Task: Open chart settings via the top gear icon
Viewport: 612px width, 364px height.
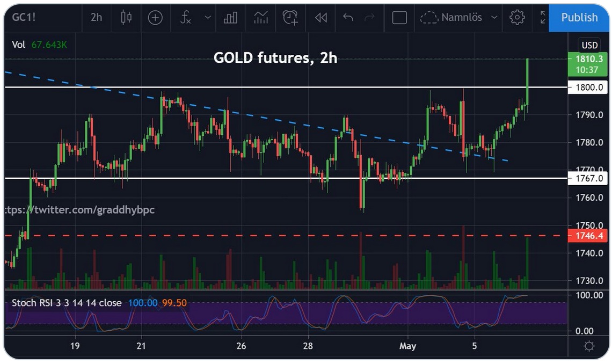Action: [x=516, y=18]
